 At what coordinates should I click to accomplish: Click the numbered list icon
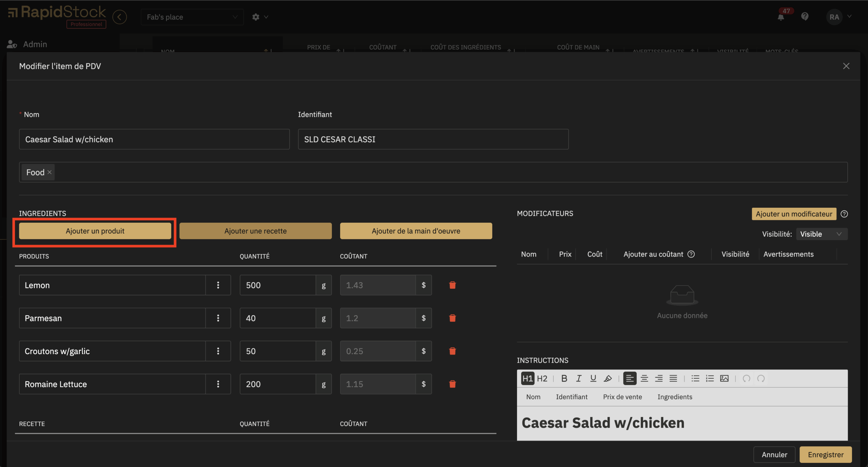click(x=710, y=379)
